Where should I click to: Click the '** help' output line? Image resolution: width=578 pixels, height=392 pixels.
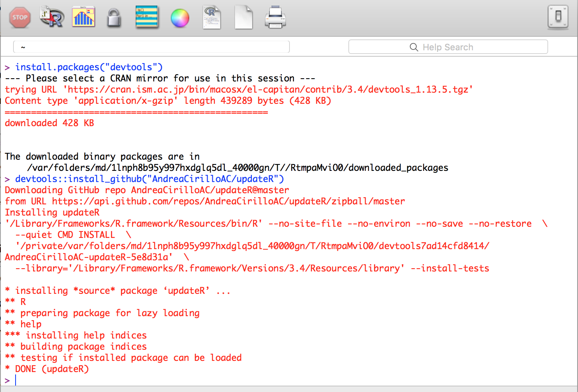coord(23,324)
